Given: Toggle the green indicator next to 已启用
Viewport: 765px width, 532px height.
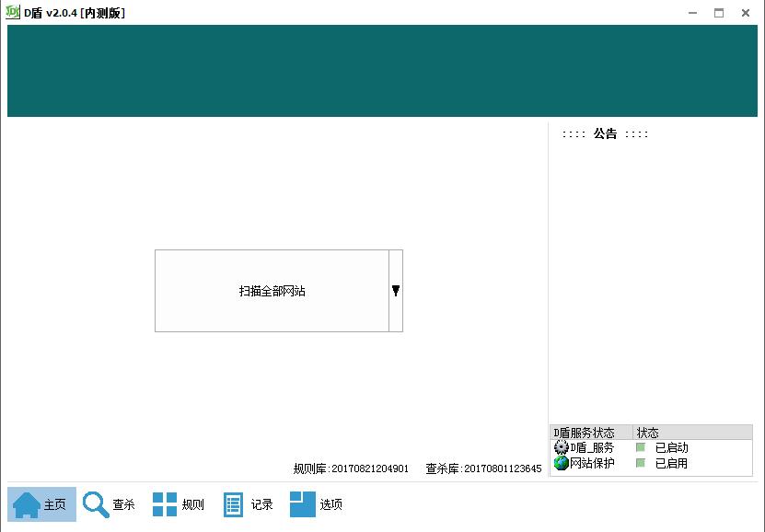Looking at the screenshot, I should pyautogui.click(x=641, y=463).
